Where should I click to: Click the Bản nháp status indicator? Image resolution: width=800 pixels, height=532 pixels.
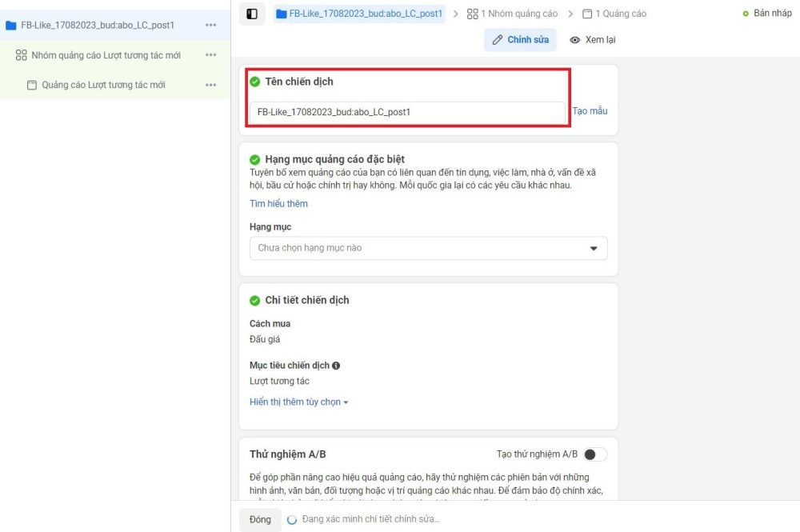(767, 14)
